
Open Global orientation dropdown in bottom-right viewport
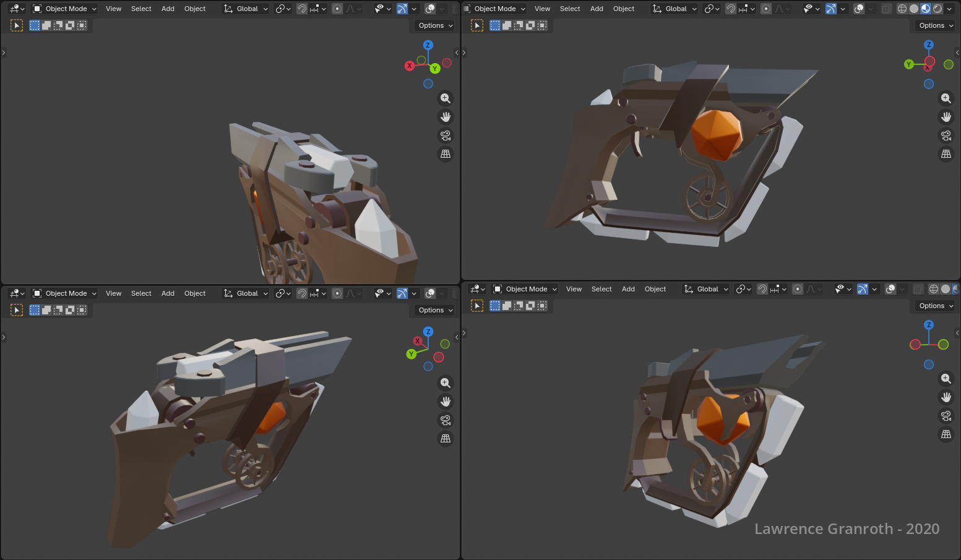(707, 289)
